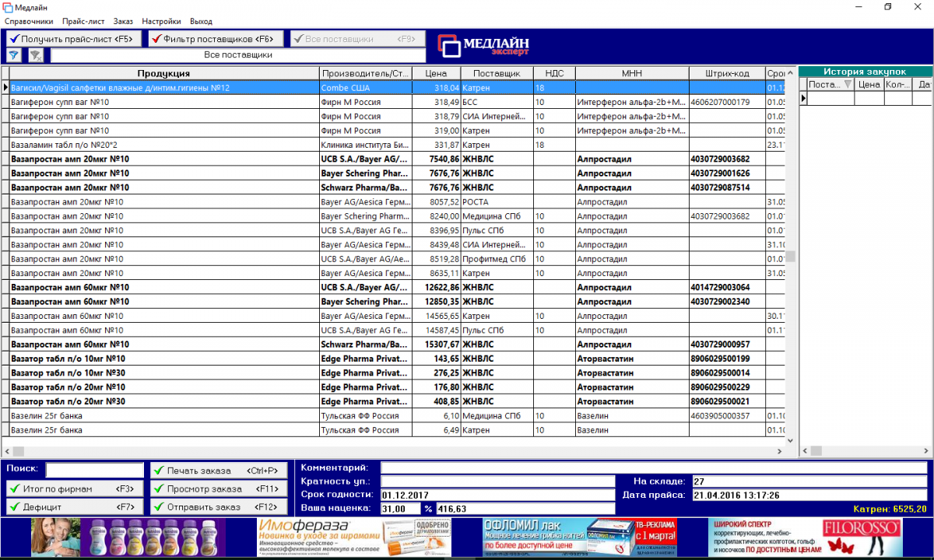Viewport: 934px width, 560px height.
Task: Click the Дата прайса field
Action: pyautogui.click(x=809, y=495)
